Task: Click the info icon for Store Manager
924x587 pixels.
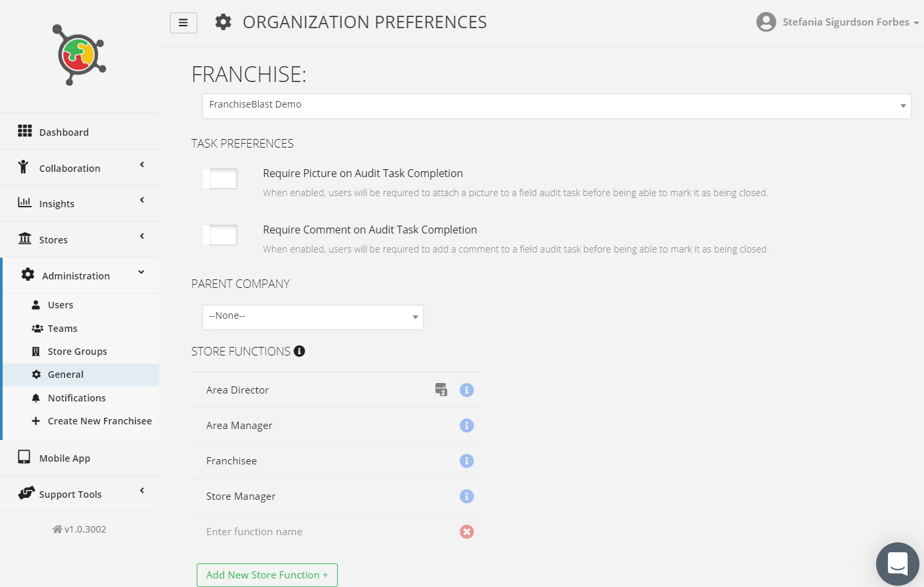Action: pos(467,496)
